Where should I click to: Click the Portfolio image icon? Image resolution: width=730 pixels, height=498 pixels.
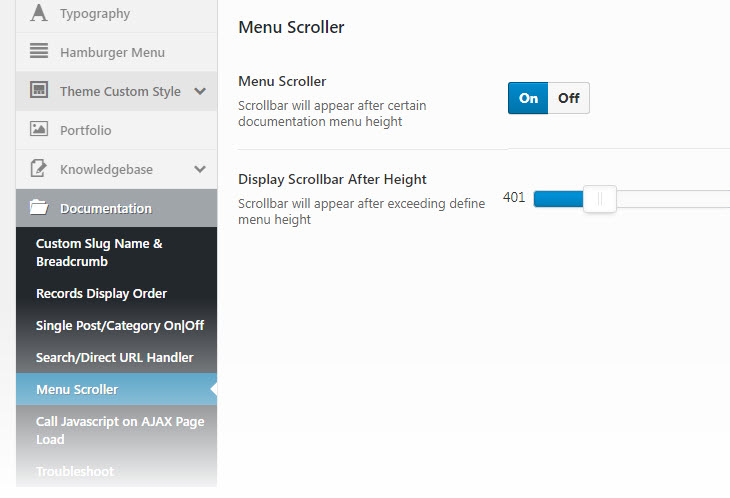coord(39,129)
